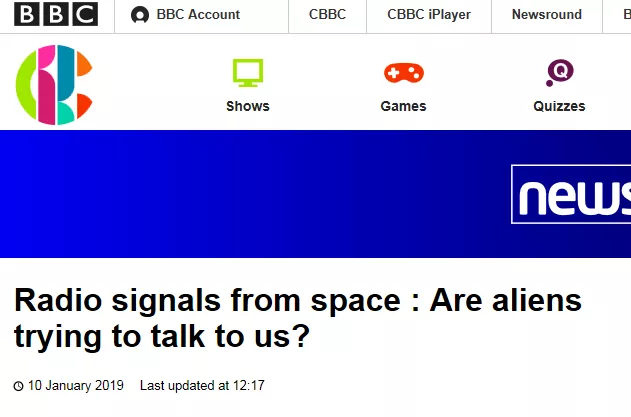Viewport: 631px width, 417px height.
Task: Click the red game controller icon
Action: (x=403, y=72)
